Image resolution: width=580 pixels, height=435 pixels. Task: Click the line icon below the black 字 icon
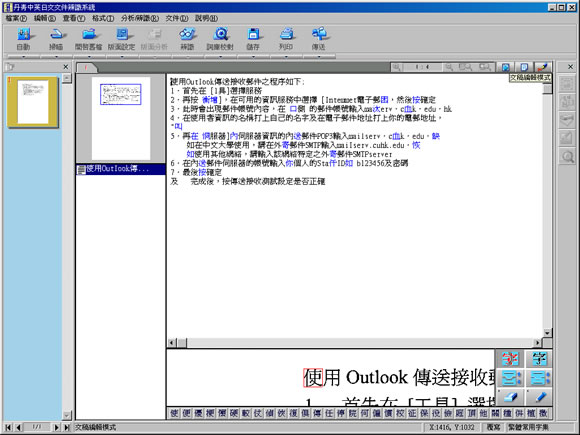pos(539,378)
